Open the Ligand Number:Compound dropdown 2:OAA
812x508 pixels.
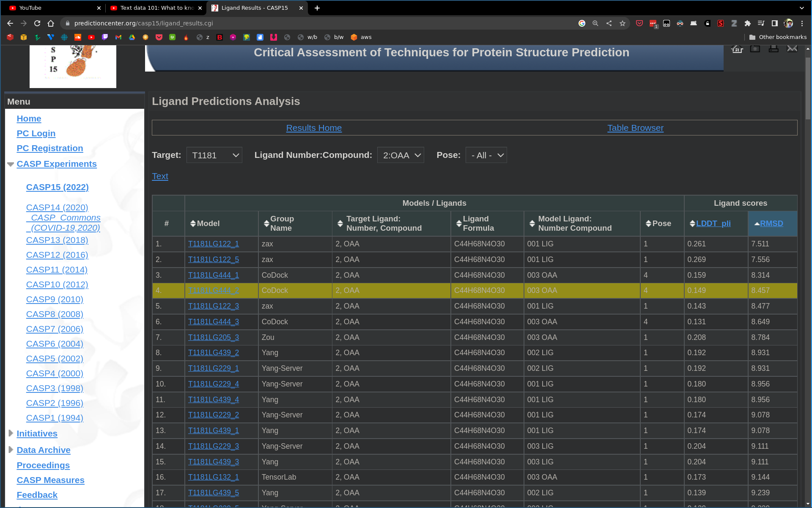click(401, 155)
